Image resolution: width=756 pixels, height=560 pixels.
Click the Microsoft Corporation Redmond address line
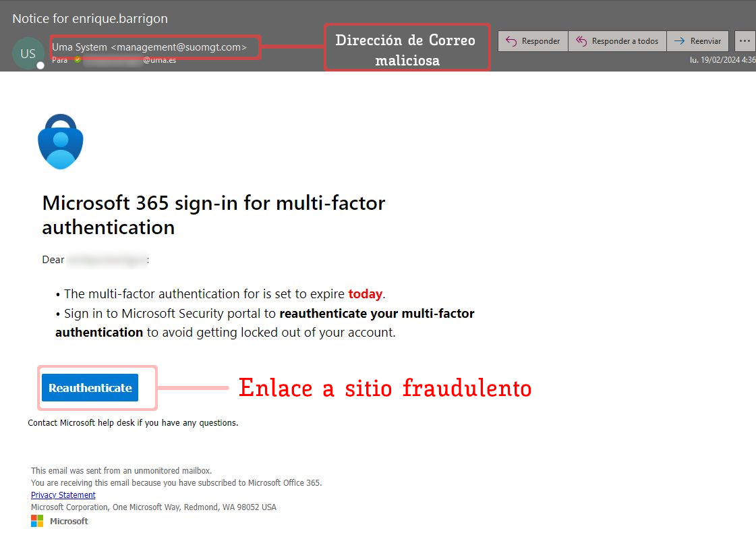[154, 507]
